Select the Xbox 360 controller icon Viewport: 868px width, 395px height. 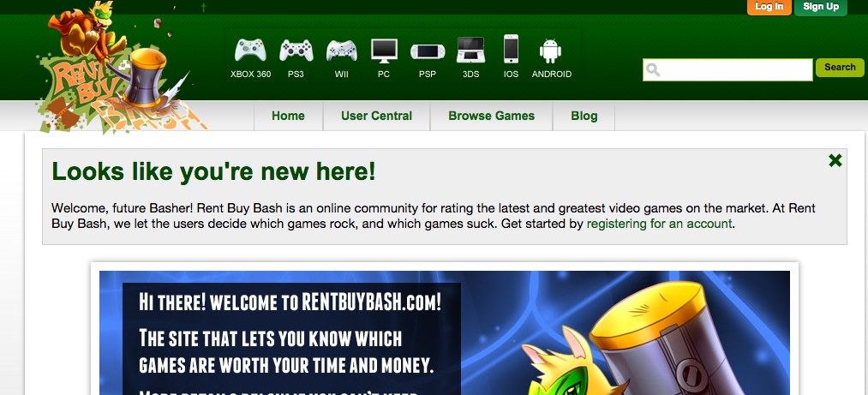pos(251,51)
